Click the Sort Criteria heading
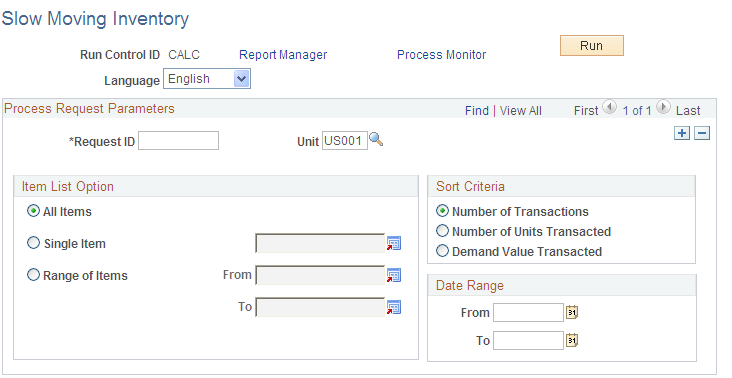Image resolution: width=732 pixels, height=378 pixels. [470, 186]
